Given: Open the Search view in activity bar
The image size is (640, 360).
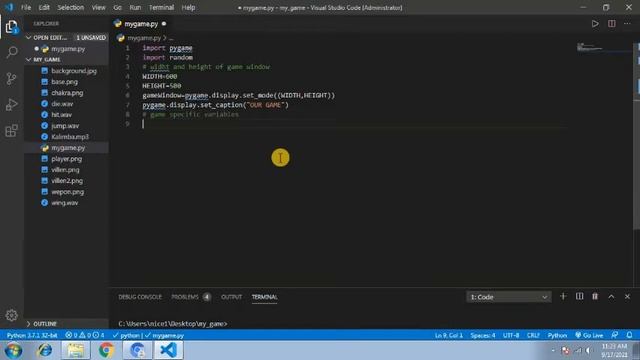Looking at the screenshot, I should point(12,52).
